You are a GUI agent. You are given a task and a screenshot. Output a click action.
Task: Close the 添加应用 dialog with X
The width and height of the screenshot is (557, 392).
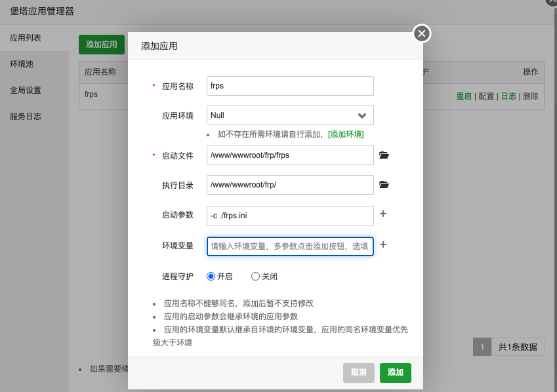tap(421, 33)
